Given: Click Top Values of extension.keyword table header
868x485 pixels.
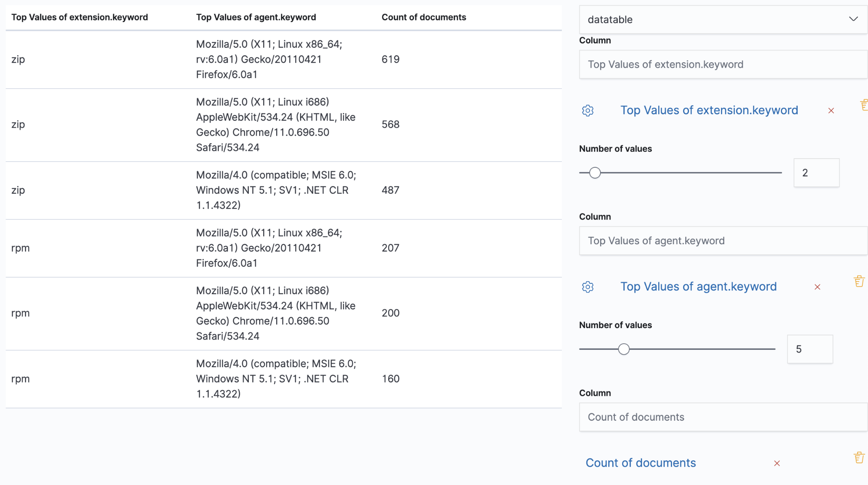Looking at the screenshot, I should pyautogui.click(x=79, y=17).
